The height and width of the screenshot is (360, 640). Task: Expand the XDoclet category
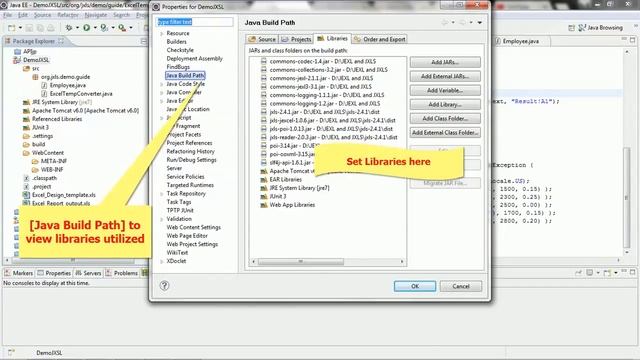[x=162, y=261]
